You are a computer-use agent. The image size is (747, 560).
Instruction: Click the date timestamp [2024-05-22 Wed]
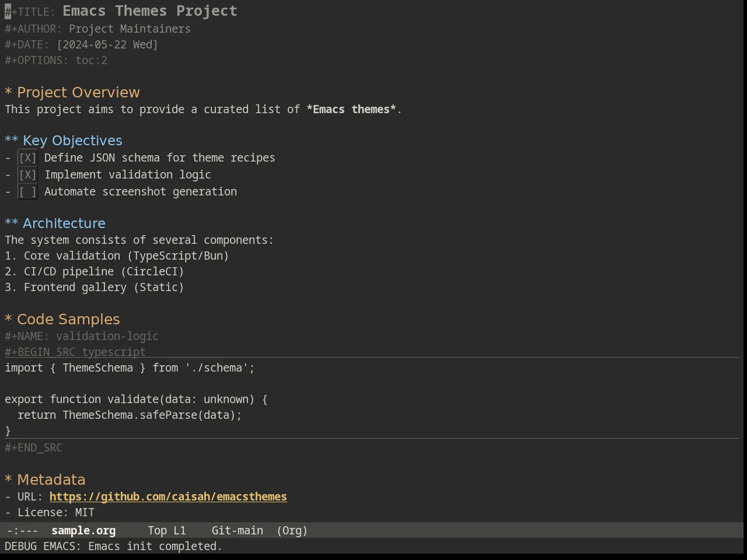[x=107, y=44]
